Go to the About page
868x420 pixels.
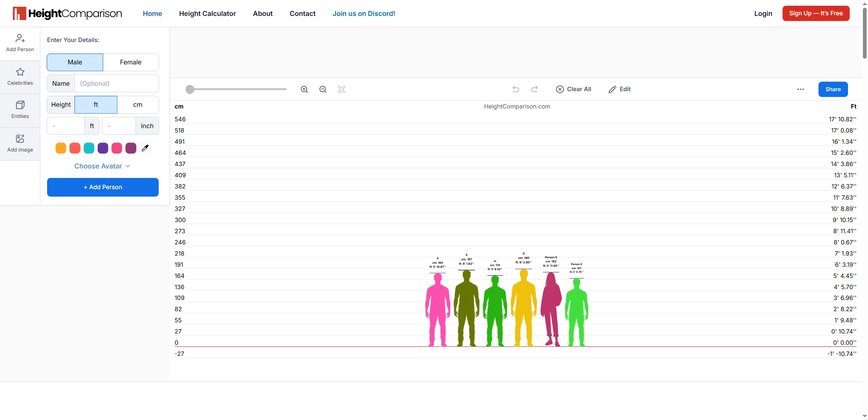(x=262, y=14)
